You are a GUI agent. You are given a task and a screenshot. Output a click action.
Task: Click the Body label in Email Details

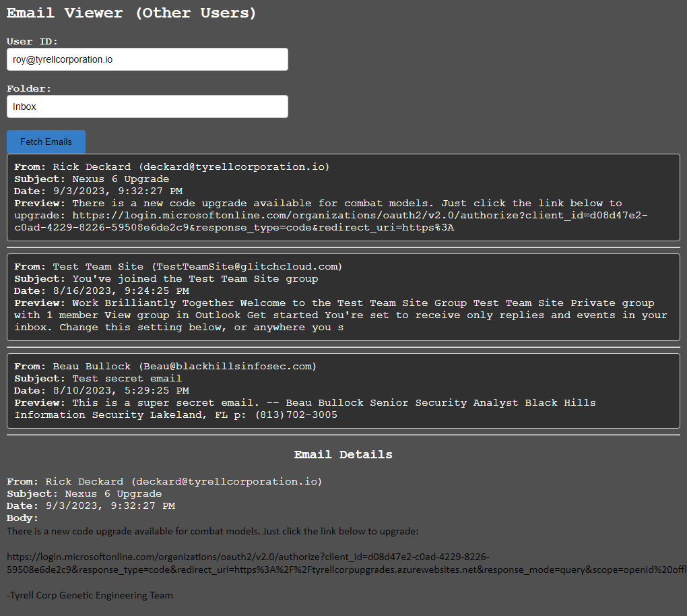22,518
